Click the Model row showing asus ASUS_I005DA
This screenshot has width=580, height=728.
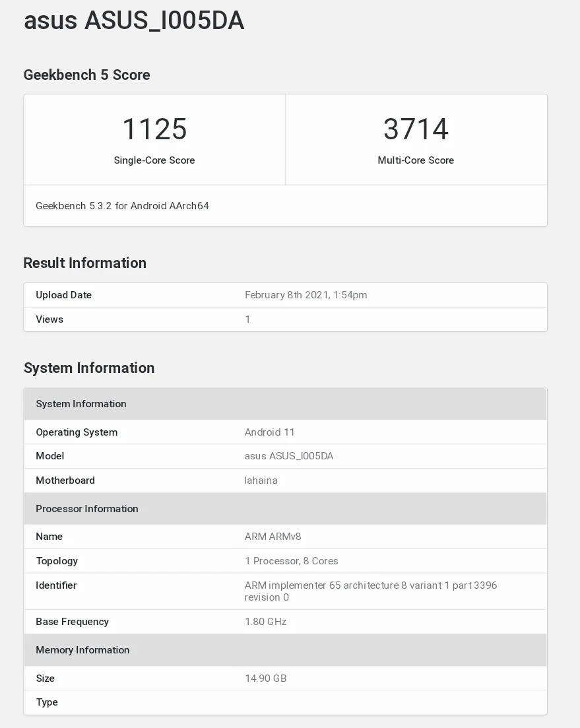pos(288,456)
